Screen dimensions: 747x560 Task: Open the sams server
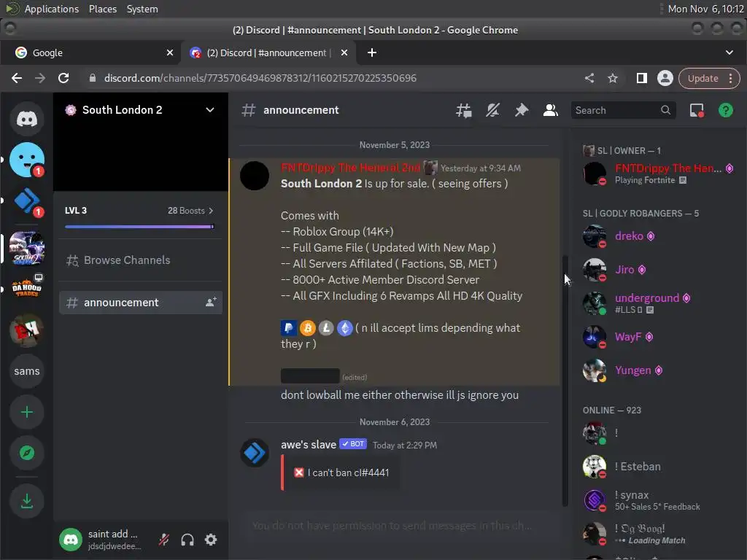pyautogui.click(x=27, y=371)
